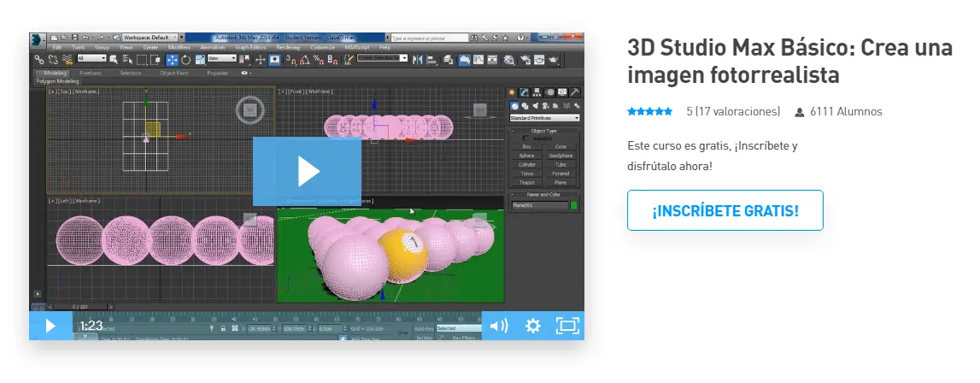Switch to the Object Paint ribbon tab
The width and height of the screenshot is (980, 383).
174,74
